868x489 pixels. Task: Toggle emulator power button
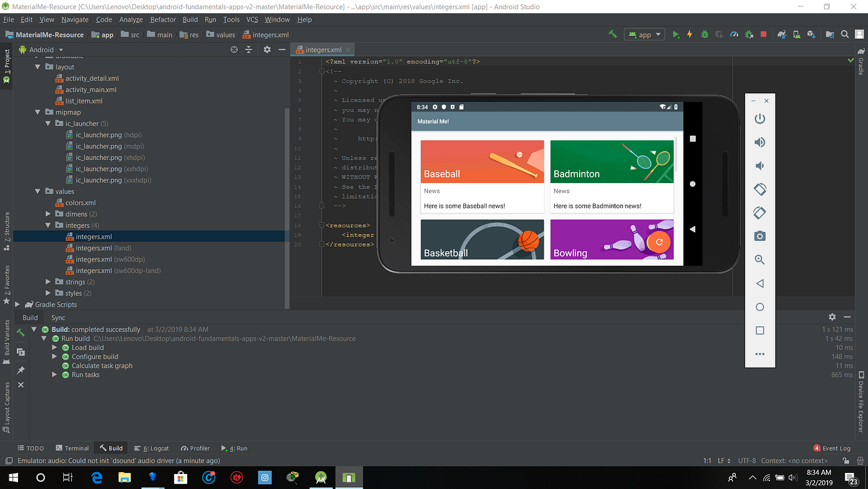click(759, 118)
